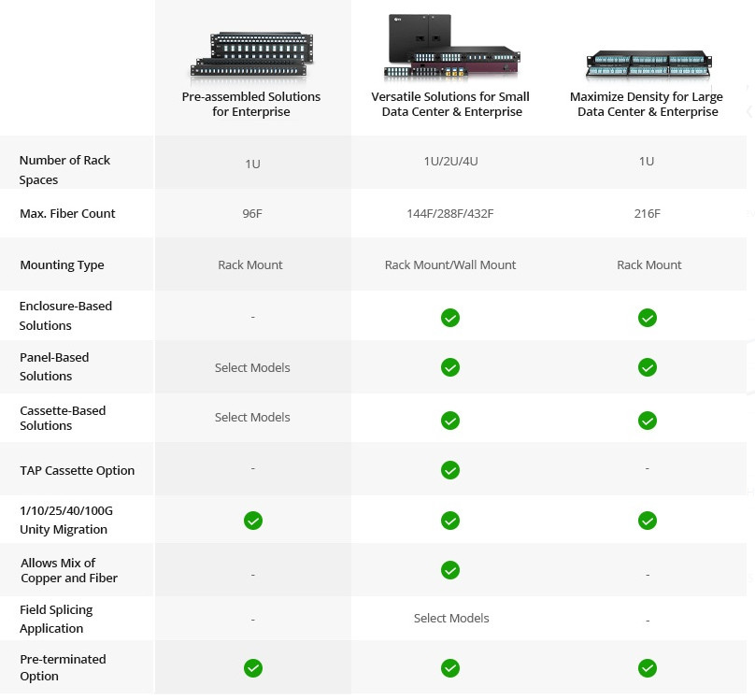The height and width of the screenshot is (700, 755).
Task: Click TAP Cassette Option green checkmark
Action: pos(450,469)
